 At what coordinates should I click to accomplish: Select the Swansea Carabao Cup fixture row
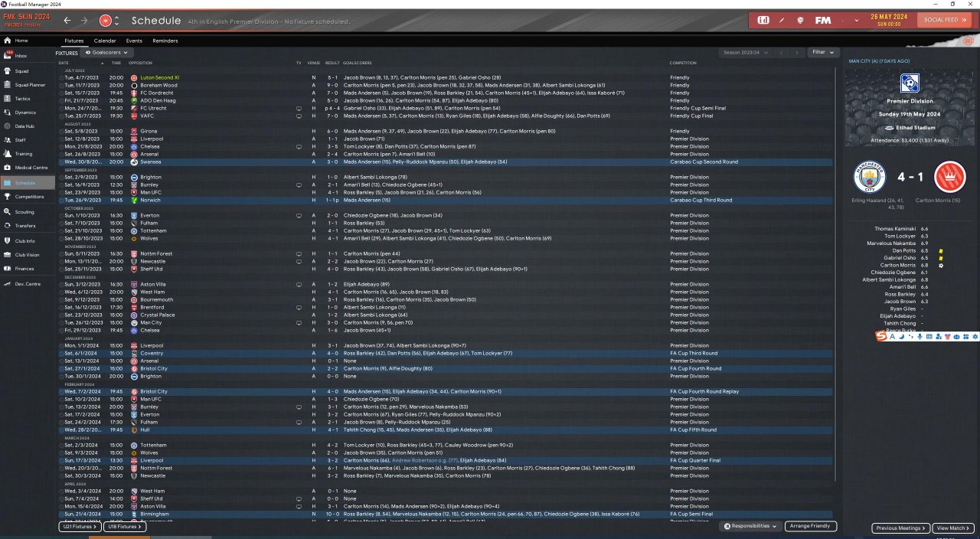pos(444,162)
